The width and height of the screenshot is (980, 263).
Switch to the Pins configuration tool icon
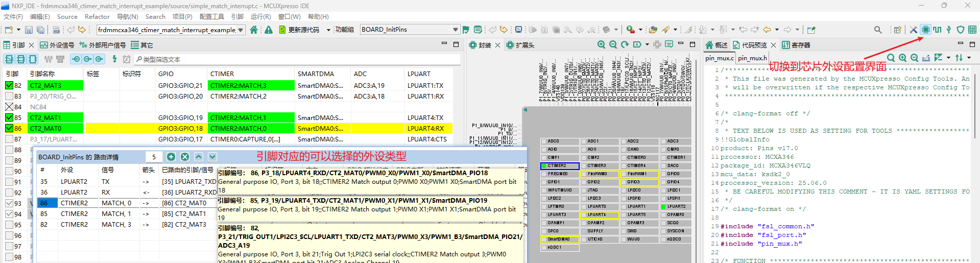tap(925, 30)
